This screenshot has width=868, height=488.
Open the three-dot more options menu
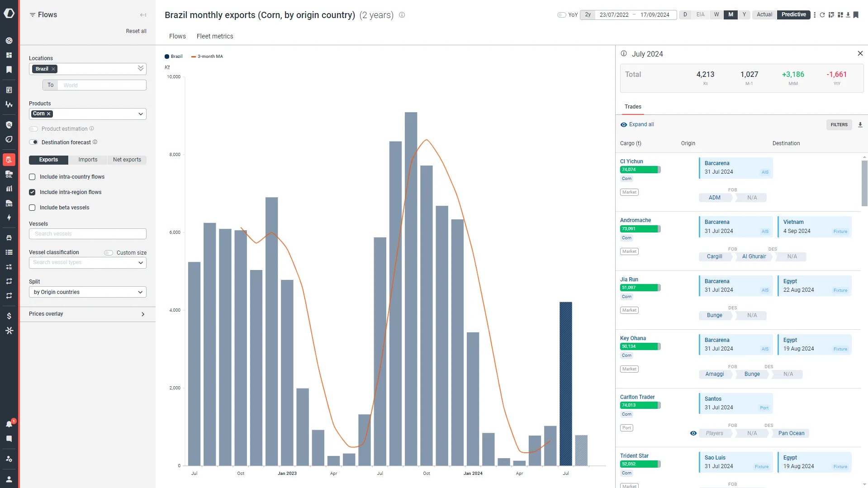[815, 15]
